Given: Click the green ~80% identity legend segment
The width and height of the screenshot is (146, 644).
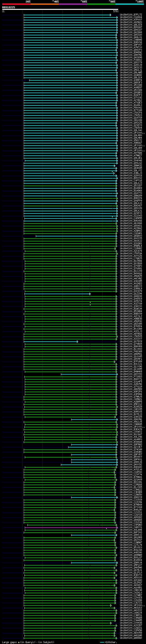Looking at the screenshot, I should pyautogui.click(x=101, y=4).
